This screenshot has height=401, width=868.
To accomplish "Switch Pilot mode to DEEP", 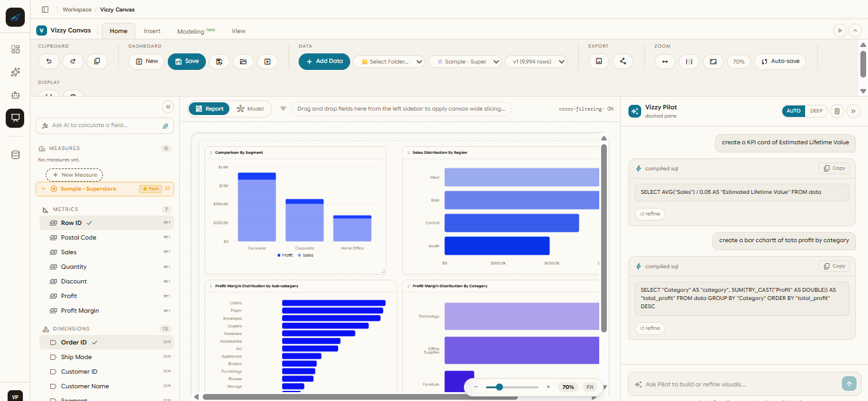I will click(x=816, y=111).
